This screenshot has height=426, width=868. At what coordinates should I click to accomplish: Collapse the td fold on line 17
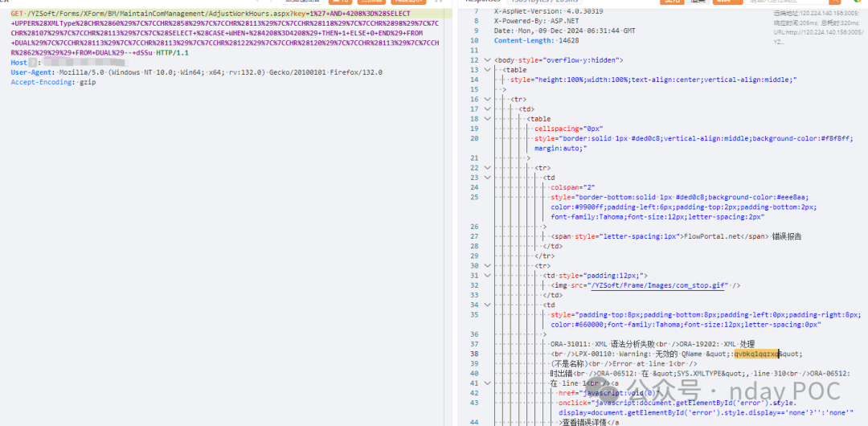point(487,109)
